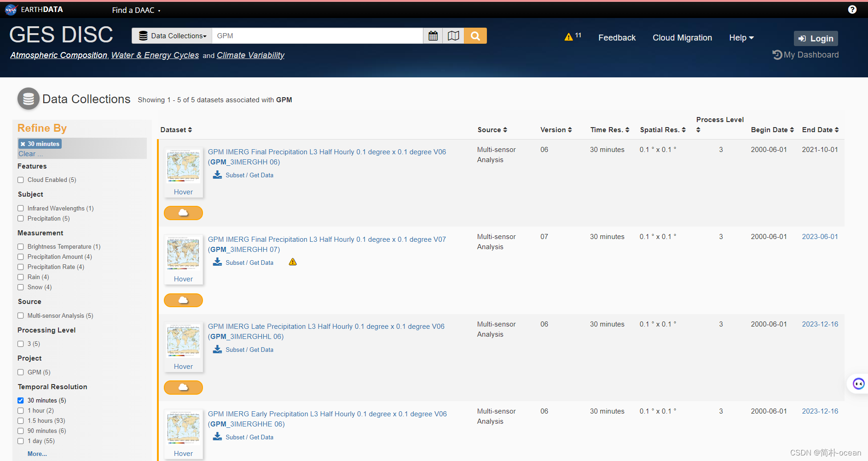The height and width of the screenshot is (461, 868).
Task: Open the Atmospheric Composition link
Action: (x=59, y=55)
